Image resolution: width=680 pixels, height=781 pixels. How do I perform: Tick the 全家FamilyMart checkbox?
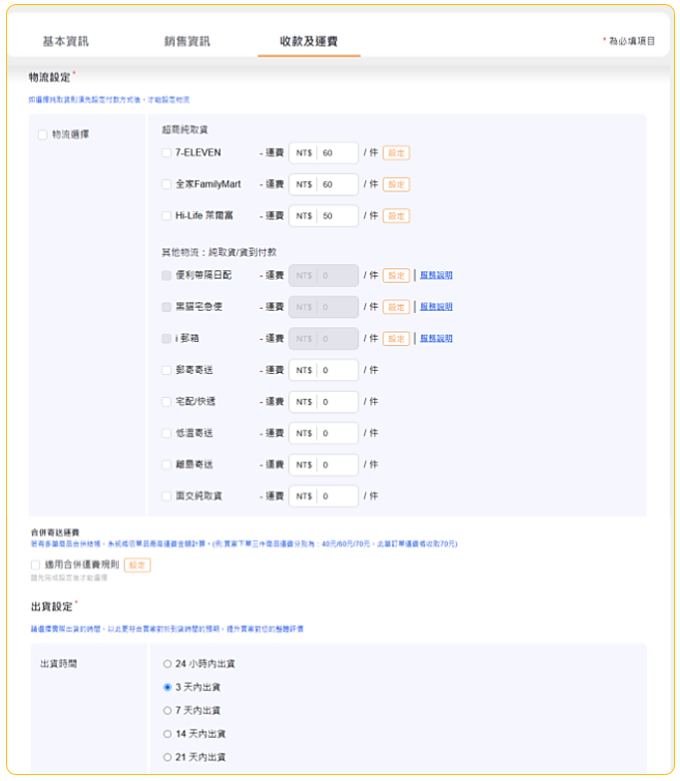tap(167, 184)
